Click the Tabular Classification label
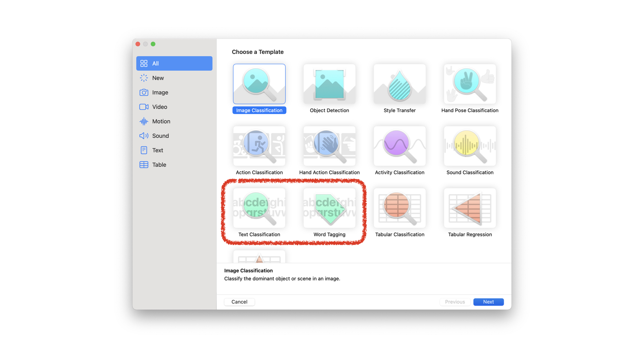The image size is (644, 362). [x=399, y=234]
